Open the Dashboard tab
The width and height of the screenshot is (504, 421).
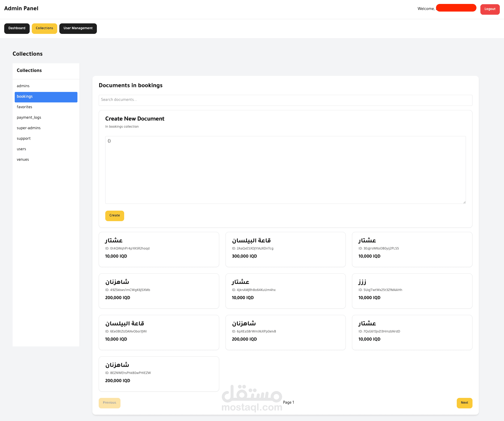pos(17,28)
